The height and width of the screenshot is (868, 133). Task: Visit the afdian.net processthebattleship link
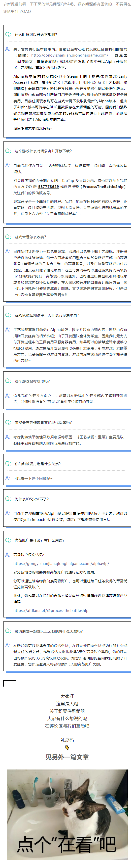(x=51, y=610)
